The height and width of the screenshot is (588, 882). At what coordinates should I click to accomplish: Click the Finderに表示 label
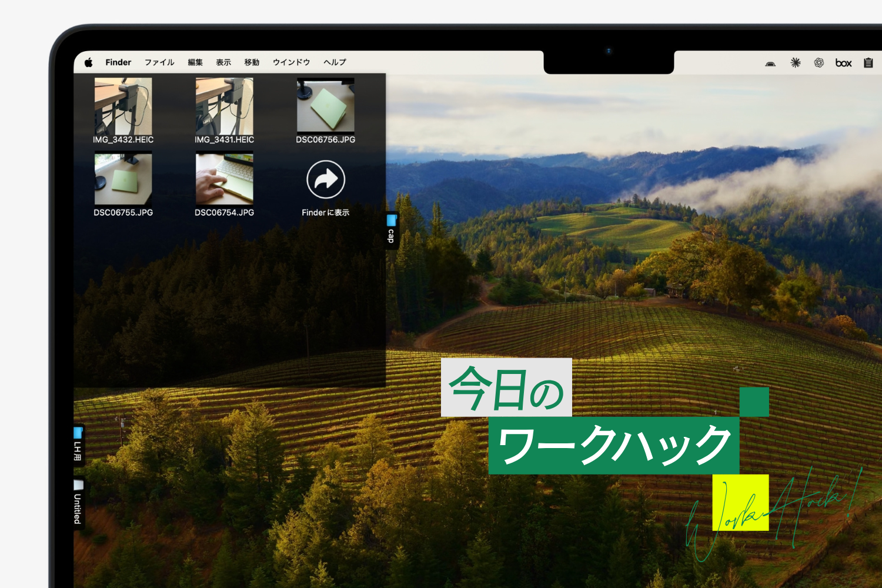(x=326, y=213)
